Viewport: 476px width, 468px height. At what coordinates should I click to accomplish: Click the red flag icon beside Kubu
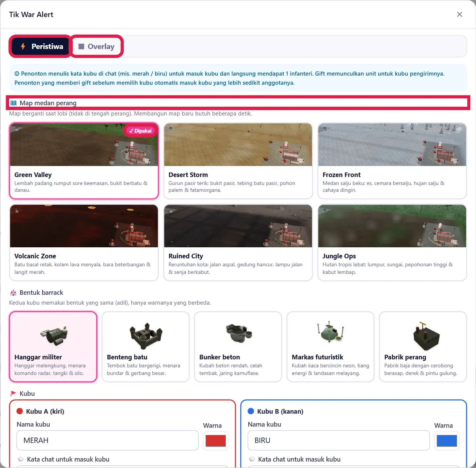pyautogui.click(x=13, y=394)
